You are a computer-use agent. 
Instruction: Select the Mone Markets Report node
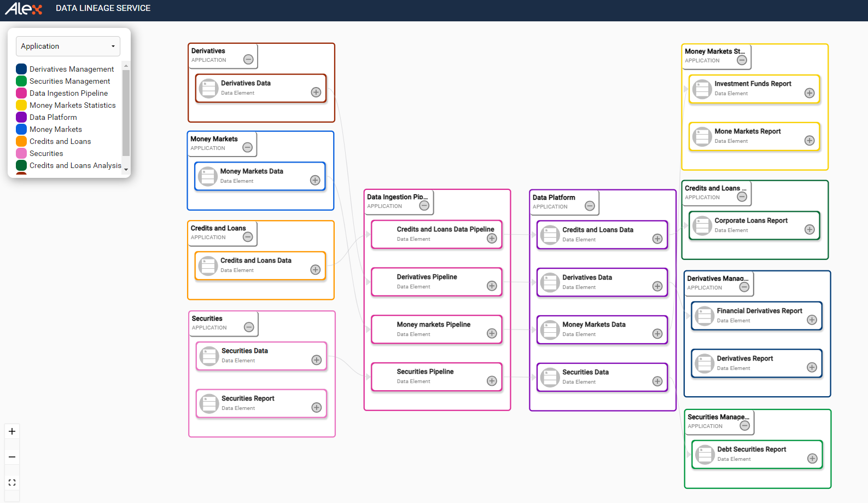pos(755,136)
